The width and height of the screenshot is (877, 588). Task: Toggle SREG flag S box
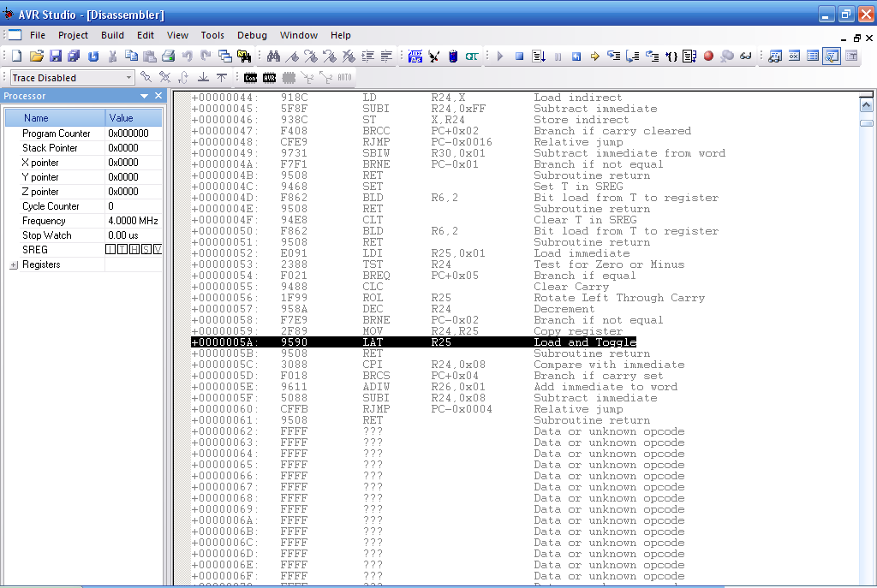point(146,250)
